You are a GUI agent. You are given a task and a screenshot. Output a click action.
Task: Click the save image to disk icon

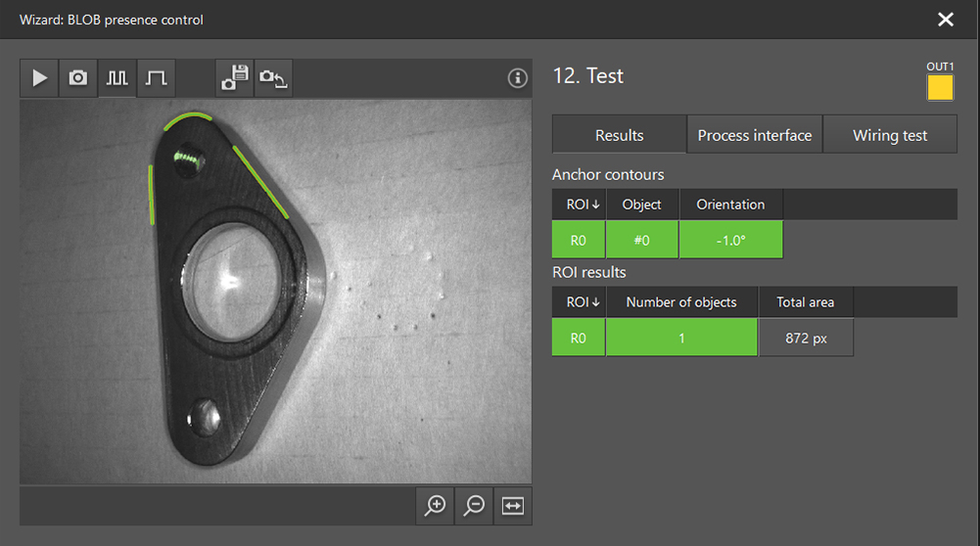[235, 78]
